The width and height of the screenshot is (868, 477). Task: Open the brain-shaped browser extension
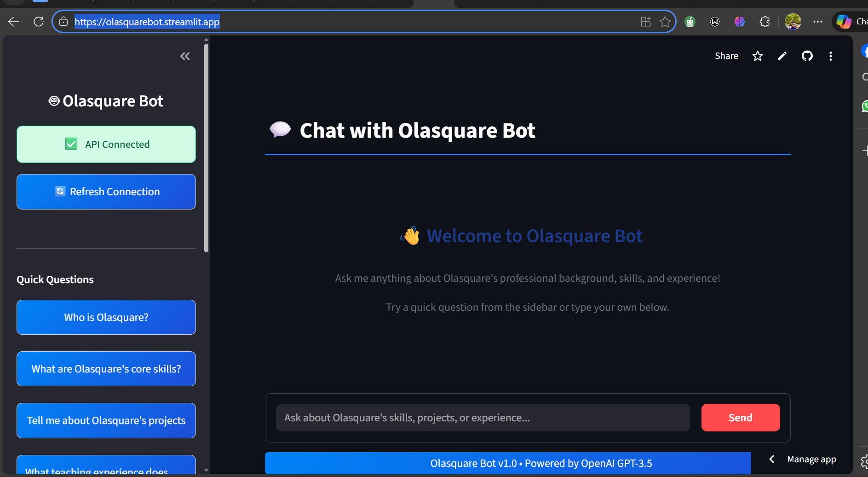(740, 21)
